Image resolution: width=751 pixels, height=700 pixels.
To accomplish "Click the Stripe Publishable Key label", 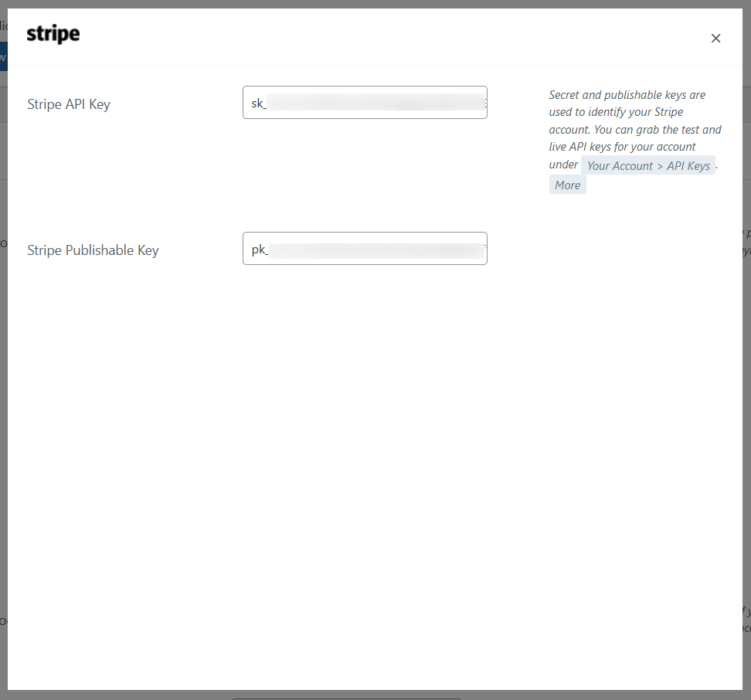I will (93, 250).
